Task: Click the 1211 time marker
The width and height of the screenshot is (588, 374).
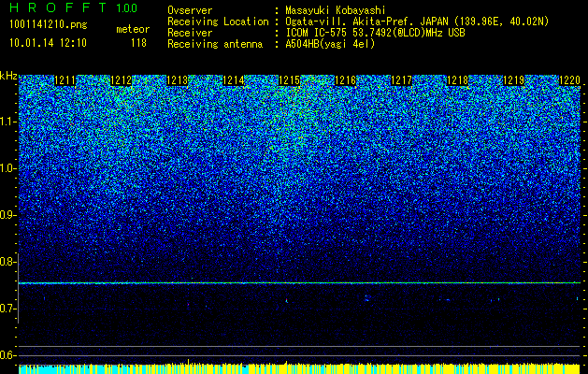Action: [65, 80]
